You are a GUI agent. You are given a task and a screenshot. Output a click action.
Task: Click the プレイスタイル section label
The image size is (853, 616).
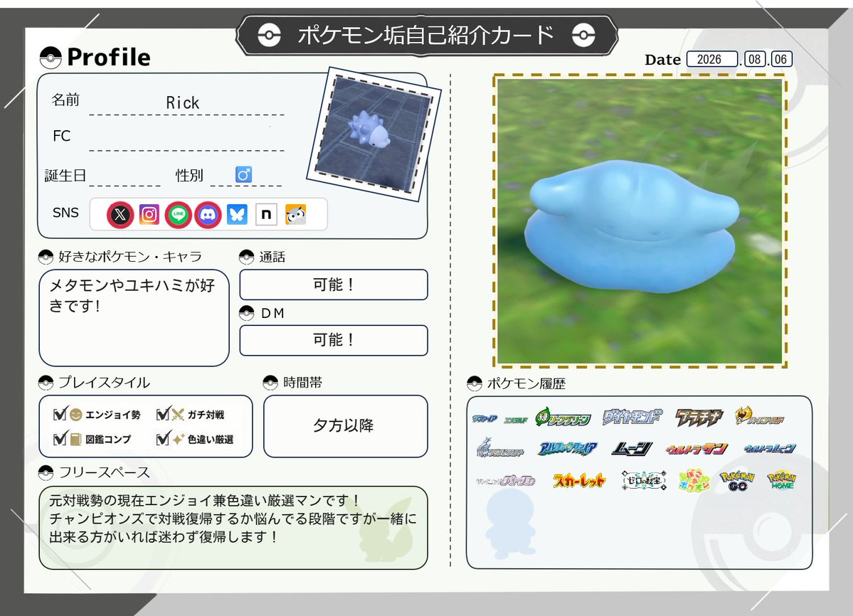pyautogui.click(x=104, y=382)
